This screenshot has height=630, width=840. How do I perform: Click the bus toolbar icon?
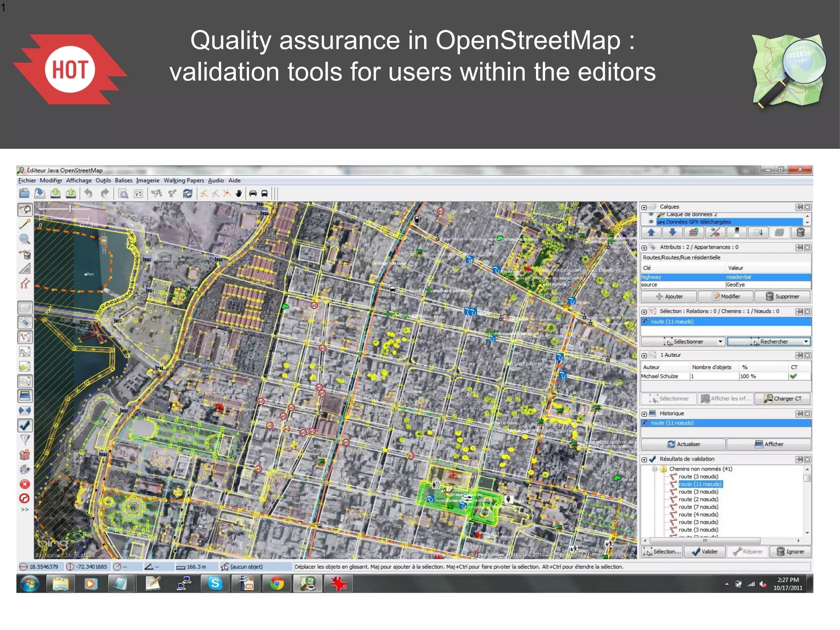265,193
